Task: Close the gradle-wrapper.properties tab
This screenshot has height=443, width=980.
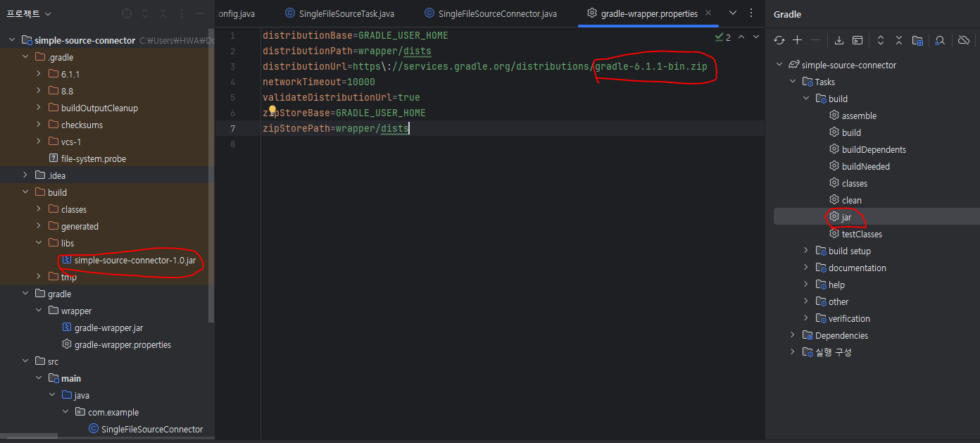Action: (708, 13)
